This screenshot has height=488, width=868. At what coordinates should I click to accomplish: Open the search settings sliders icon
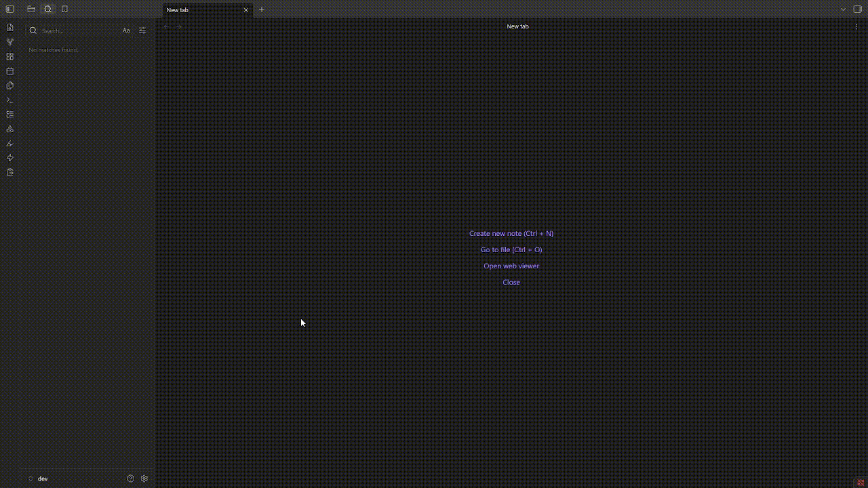click(x=142, y=30)
